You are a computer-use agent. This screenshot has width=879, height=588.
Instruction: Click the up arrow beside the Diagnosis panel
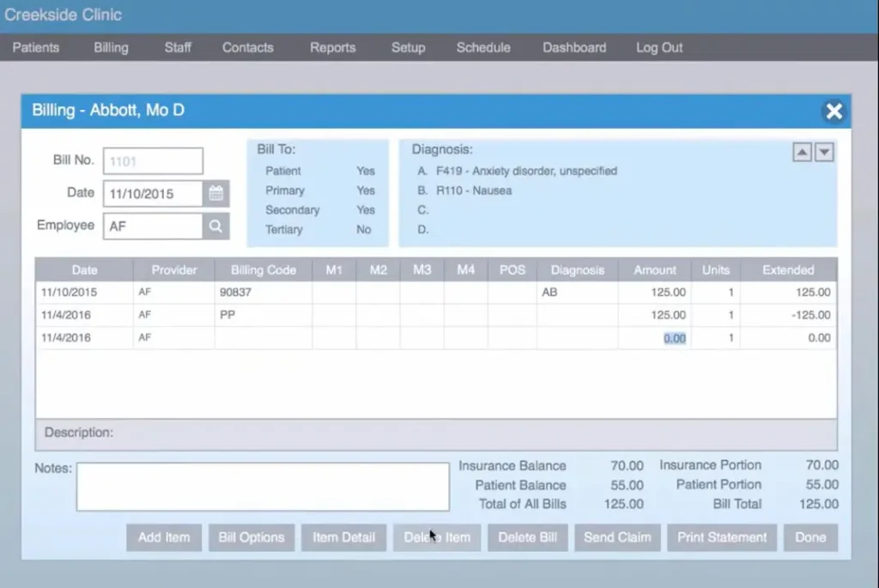(802, 151)
